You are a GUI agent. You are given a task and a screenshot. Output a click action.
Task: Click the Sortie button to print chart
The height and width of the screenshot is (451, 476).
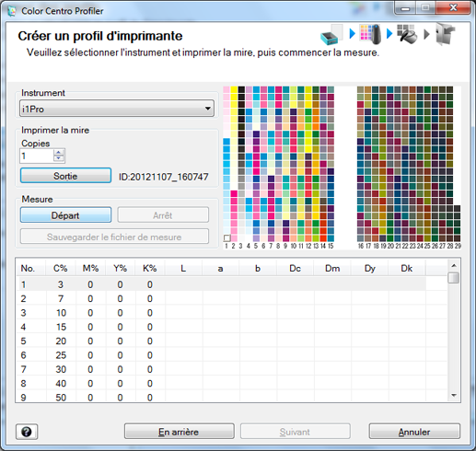point(65,176)
